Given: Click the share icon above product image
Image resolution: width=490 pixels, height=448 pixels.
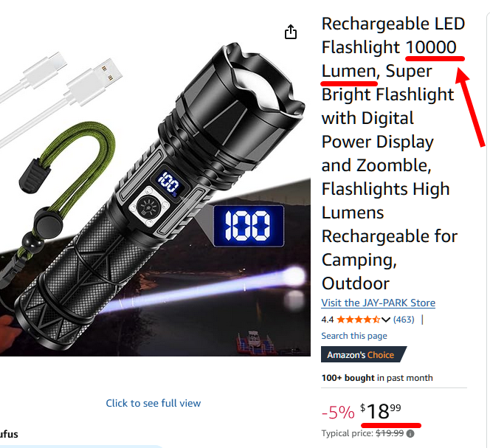Looking at the screenshot, I should (x=291, y=32).
